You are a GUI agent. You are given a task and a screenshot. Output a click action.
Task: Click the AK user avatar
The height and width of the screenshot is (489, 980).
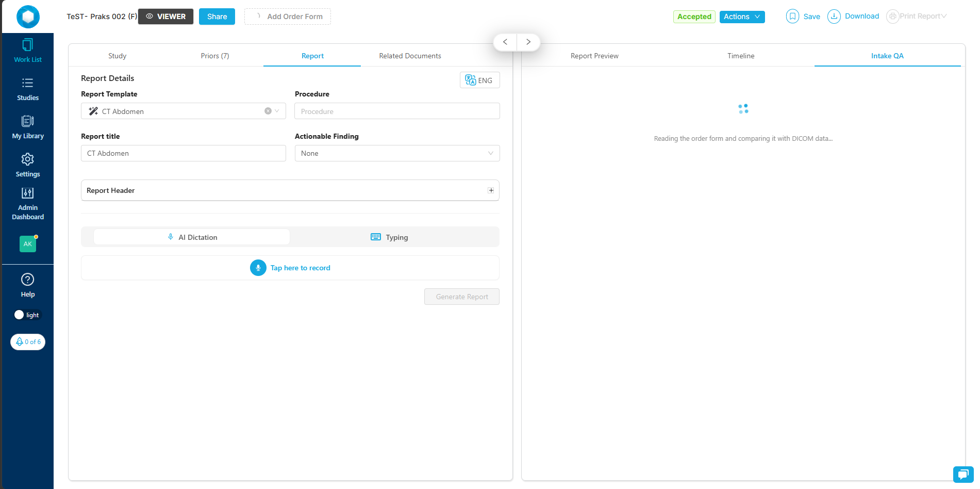(x=28, y=243)
